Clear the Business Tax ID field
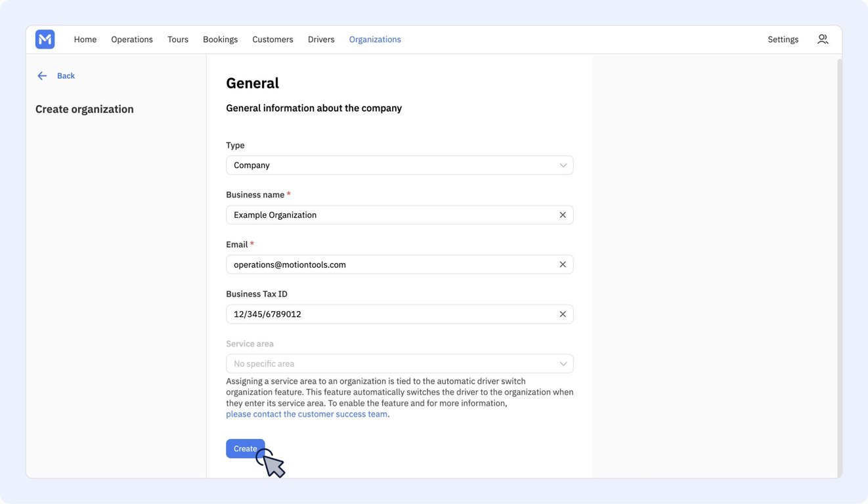The height and width of the screenshot is (504, 868). (563, 314)
